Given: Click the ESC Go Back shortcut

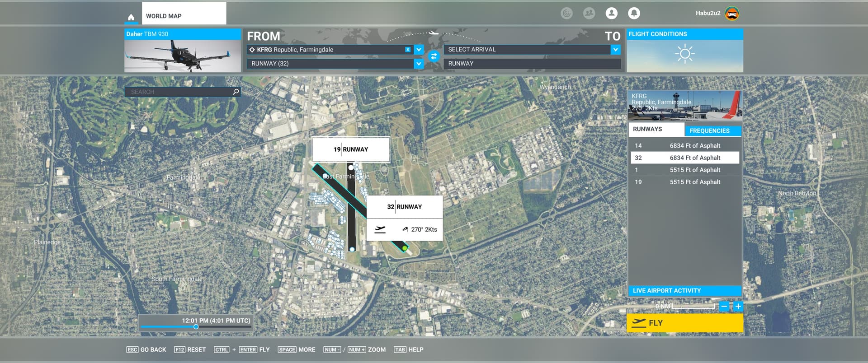Looking at the screenshot, I should [146, 349].
